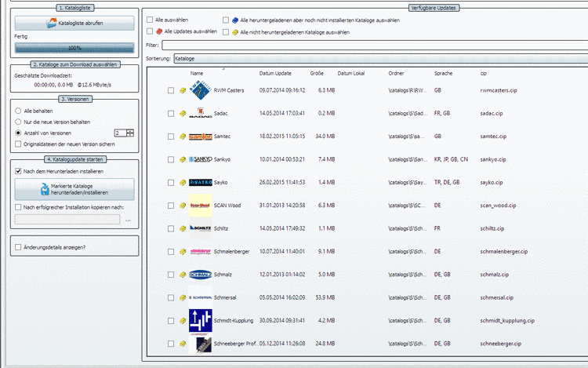The width and height of the screenshot is (588, 368).
Task: Tick the checkbox for Schmersal catalog
Action: pyautogui.click(x=171, y=298)
